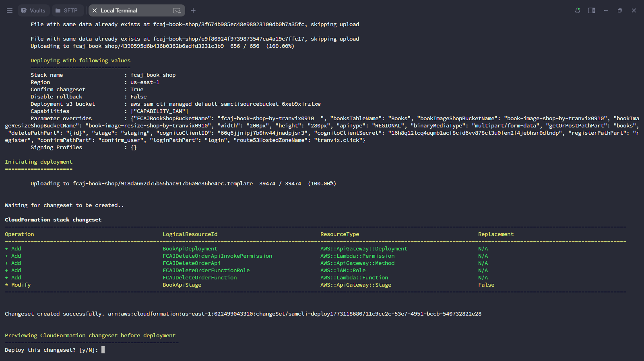Open the SFTP tab
The width and height of the screenshot is (644, 361).
click(x=67, y=10)
